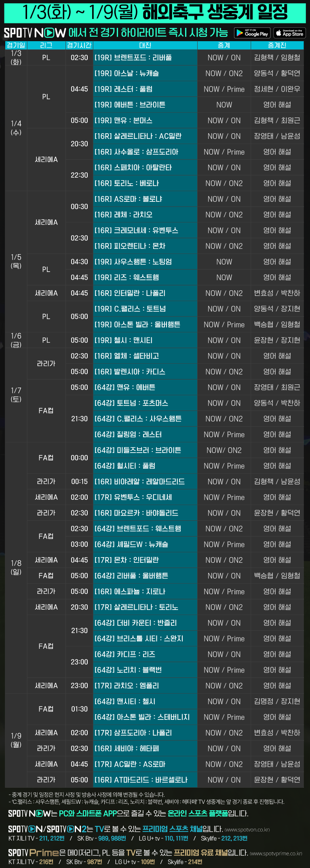Click the 브렌트포드 : 리버풀 match row

(x=145, y=58)
